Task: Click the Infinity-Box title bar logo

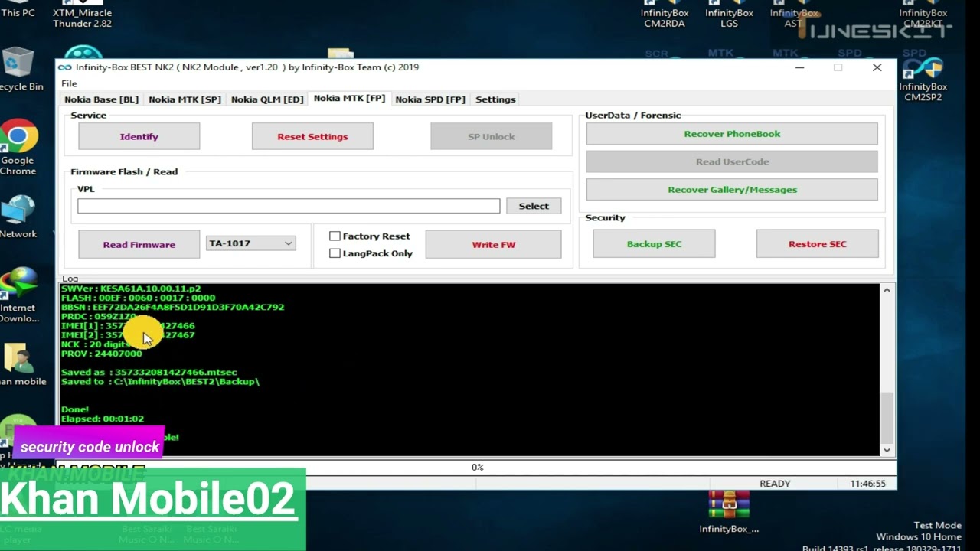Action: 65,67
